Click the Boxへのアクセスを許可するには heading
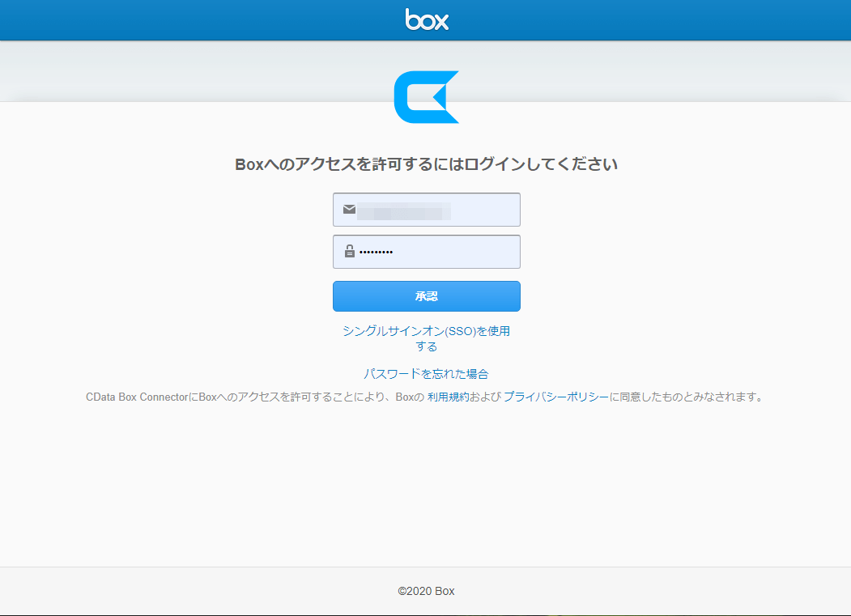 click(x=426, y=164)
